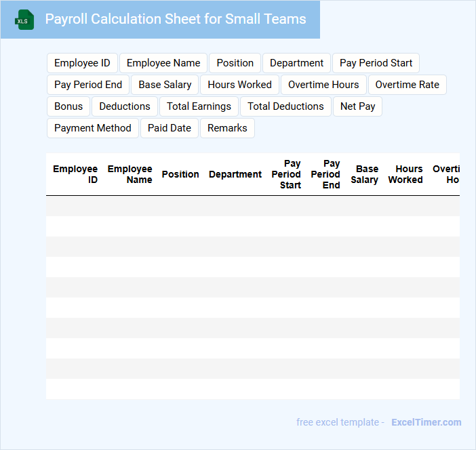This screenshot has width=476, height=450.
Task: Click the Position table column header
Action: point(180,174)
